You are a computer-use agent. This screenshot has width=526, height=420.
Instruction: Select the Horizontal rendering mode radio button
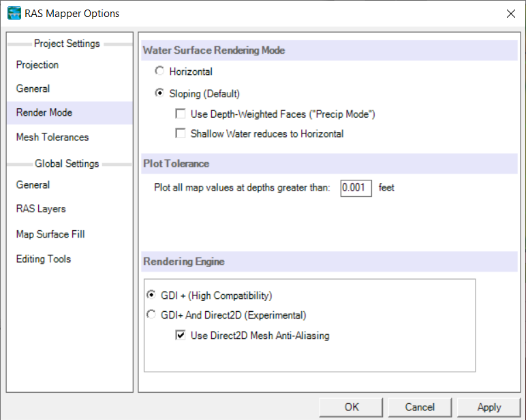[159, 71]
